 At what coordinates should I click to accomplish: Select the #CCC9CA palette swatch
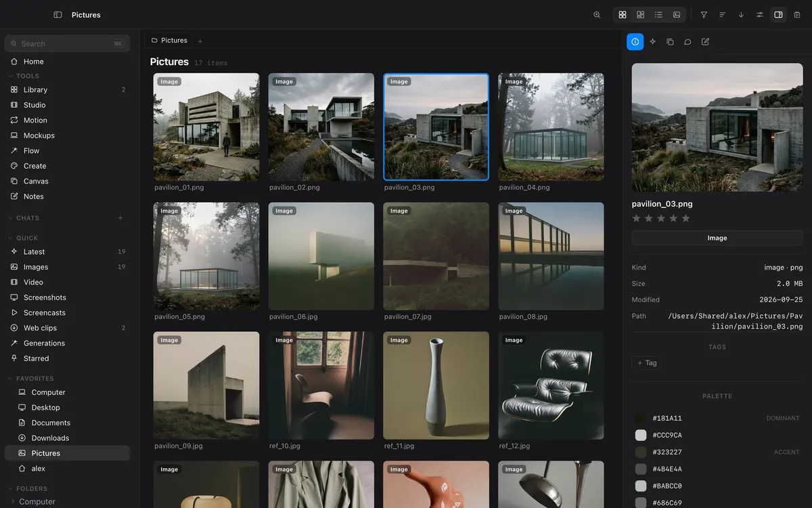pyautogui.click(x=641, y=435)
